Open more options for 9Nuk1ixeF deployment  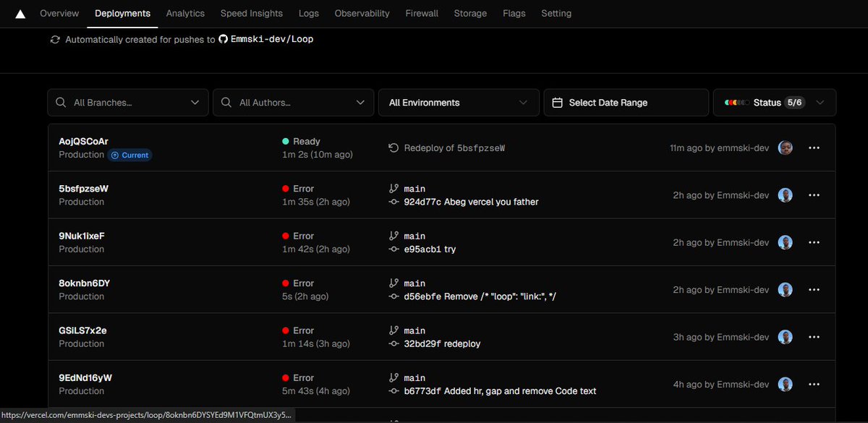[814, 242]
